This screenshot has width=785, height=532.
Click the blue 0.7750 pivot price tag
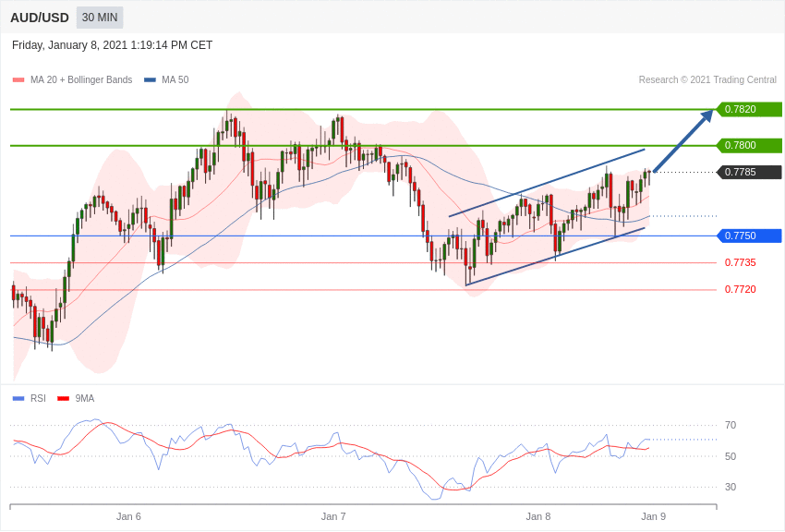pyautogui.click(x=749, y=236)
